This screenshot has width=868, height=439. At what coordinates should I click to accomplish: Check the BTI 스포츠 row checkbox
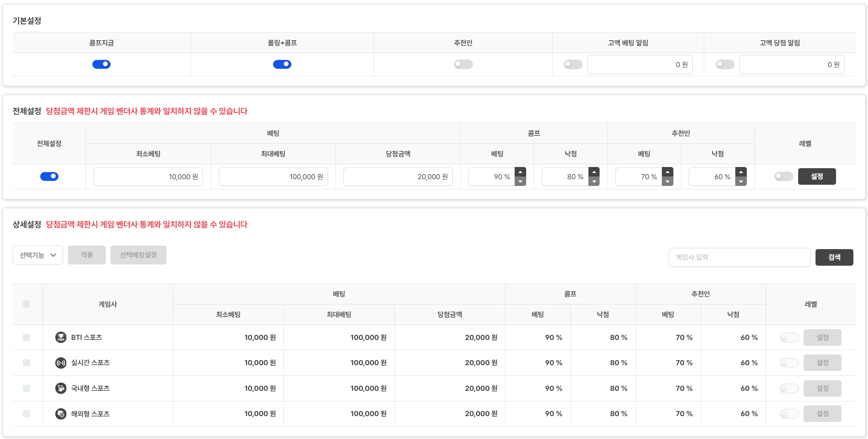click(x=26, y=338)
